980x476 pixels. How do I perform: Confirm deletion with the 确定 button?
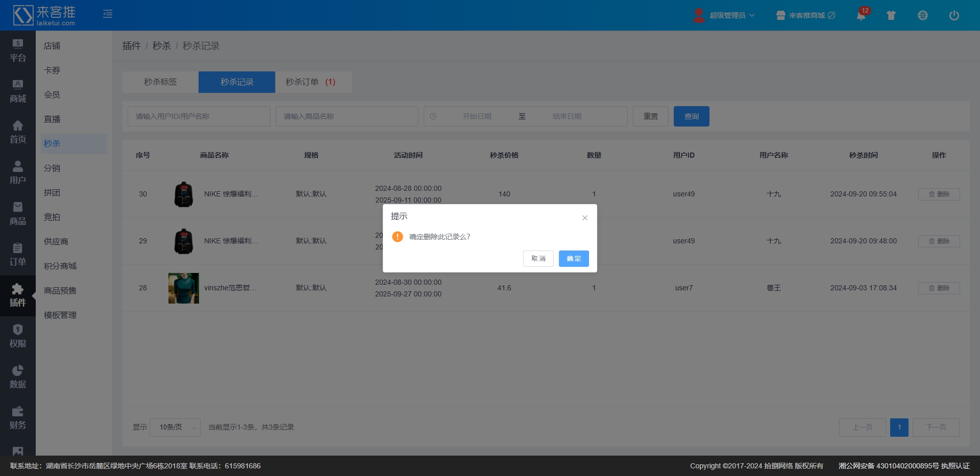tap(573, 259)
